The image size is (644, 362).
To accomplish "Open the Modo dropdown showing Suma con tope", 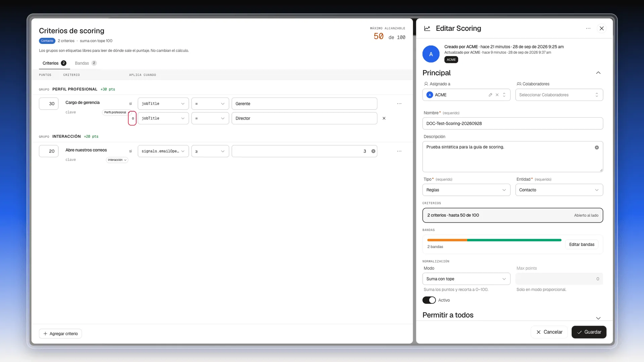I will [x=466, y=279].
